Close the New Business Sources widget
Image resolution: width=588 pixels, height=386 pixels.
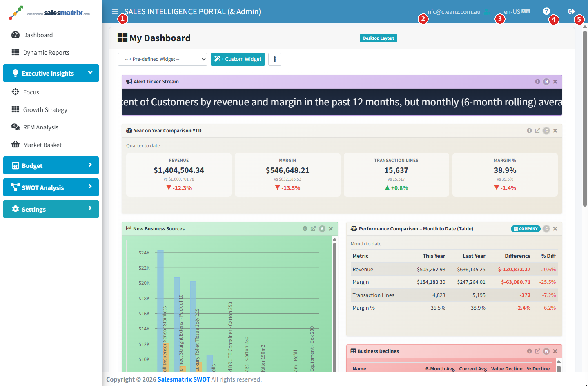click(331, 229)
